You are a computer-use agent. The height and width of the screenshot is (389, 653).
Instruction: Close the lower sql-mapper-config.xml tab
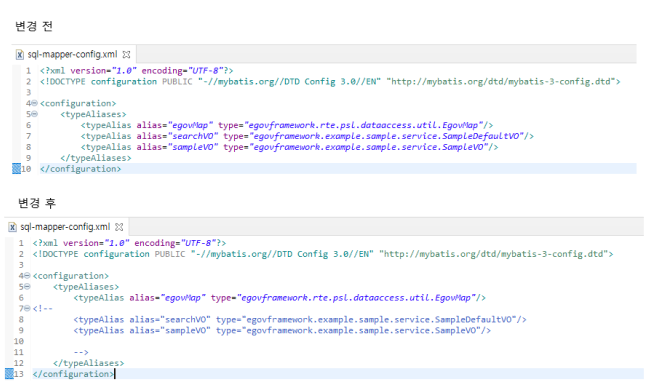point(119,227)
